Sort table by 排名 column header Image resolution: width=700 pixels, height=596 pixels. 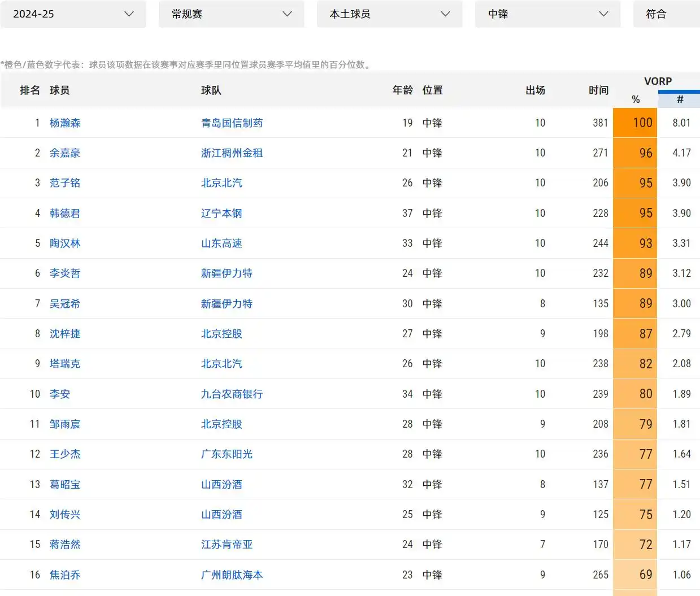29,90
